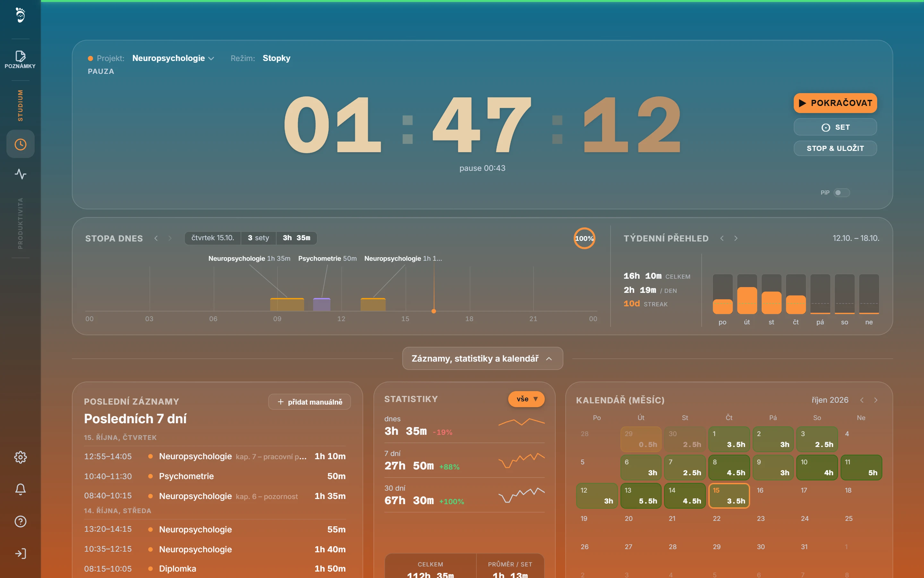This screenshot has width=924, height=578.
Task: Go to previous month in calendar
Action: pos(862,400)
